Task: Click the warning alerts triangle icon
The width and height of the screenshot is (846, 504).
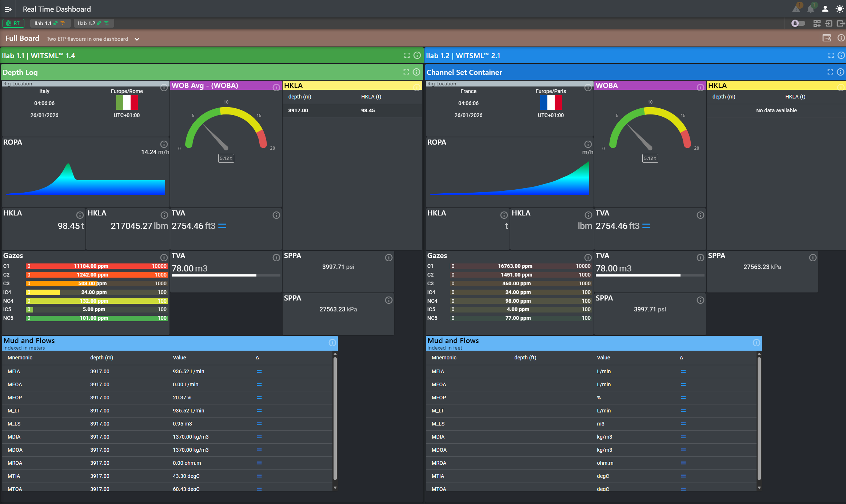Action: [x=796, y=9]
